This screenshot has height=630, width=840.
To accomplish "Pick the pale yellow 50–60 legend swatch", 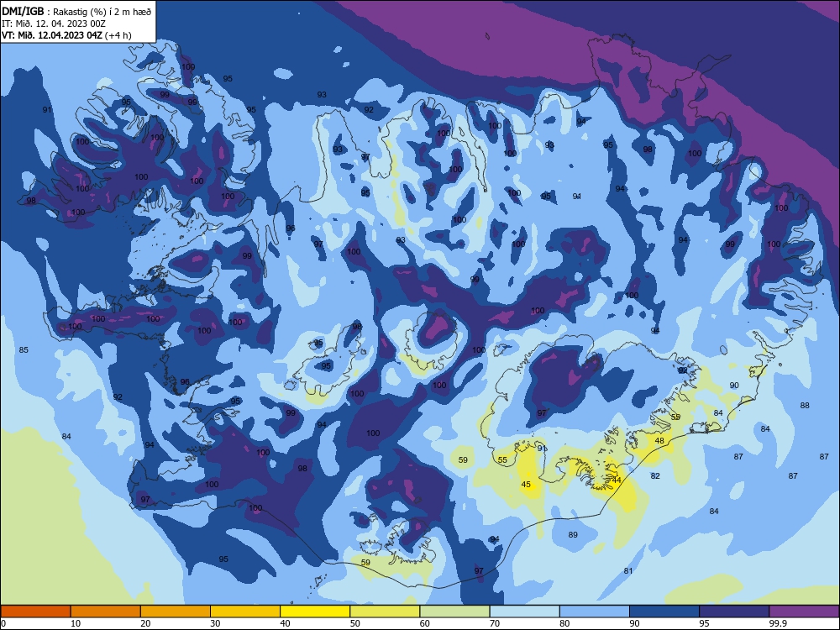I will click(x=385, y=612).
